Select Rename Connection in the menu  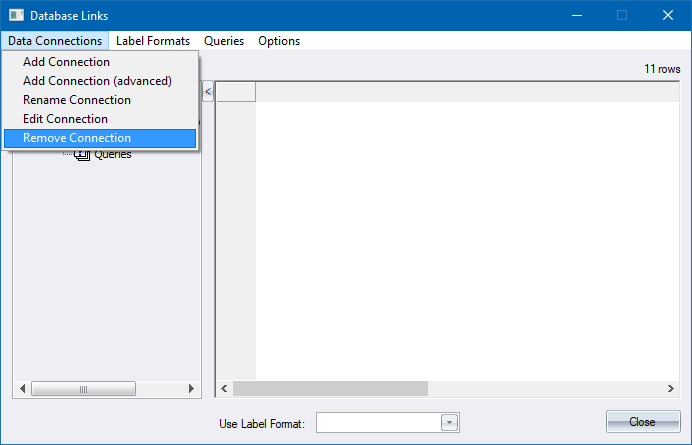[x=77, y=100]
